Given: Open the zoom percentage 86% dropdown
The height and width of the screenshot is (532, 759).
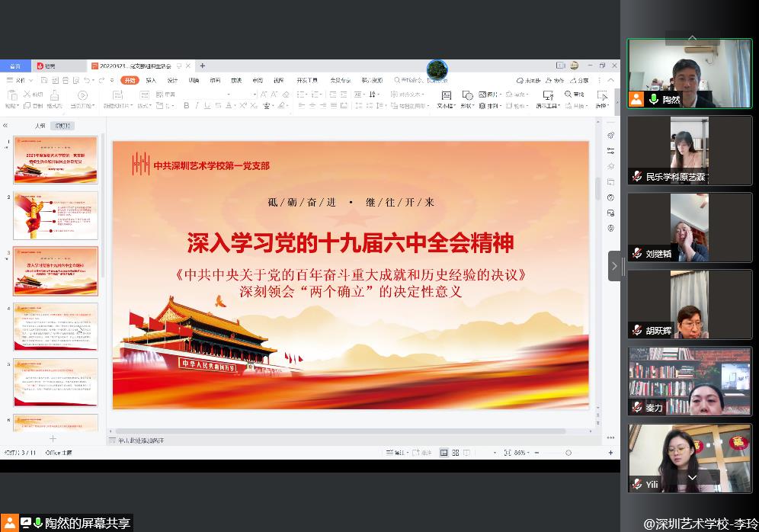Looking at the screenshot, I should click(x=528, y=453).
